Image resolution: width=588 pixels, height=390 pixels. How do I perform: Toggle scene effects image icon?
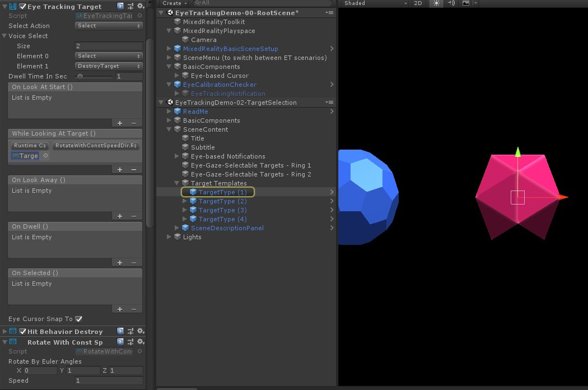(466, 3)
